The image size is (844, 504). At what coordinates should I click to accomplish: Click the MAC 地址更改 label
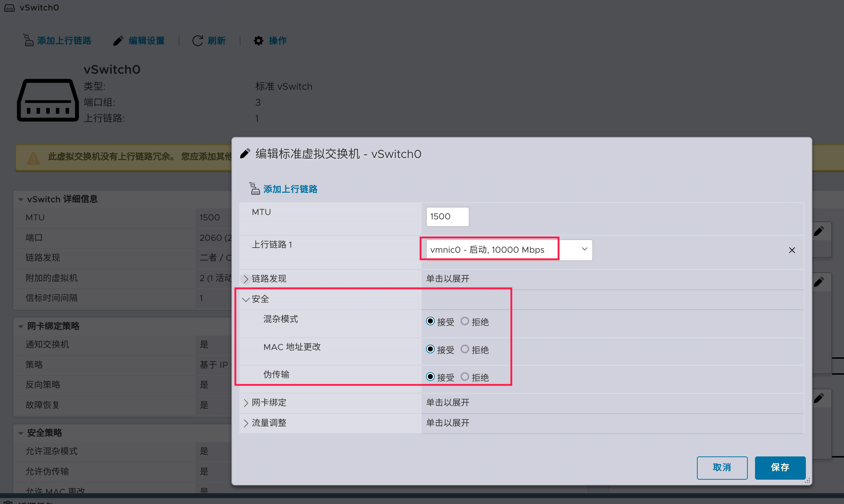(x=292, y=347)
